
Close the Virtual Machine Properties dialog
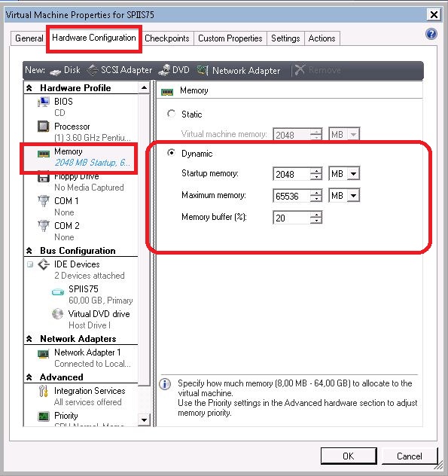click(x=434, y=14)
